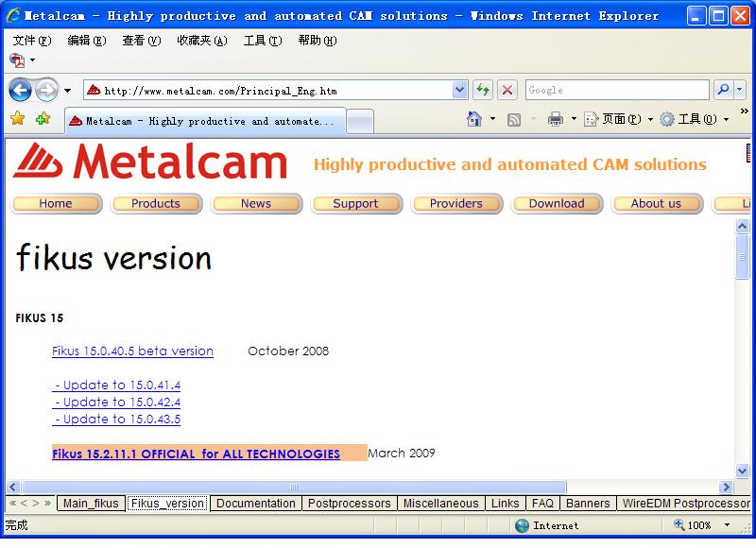Screen dimensions: 756x548
Task: Click the address bar URL field
Action: (x=268, y=90)
